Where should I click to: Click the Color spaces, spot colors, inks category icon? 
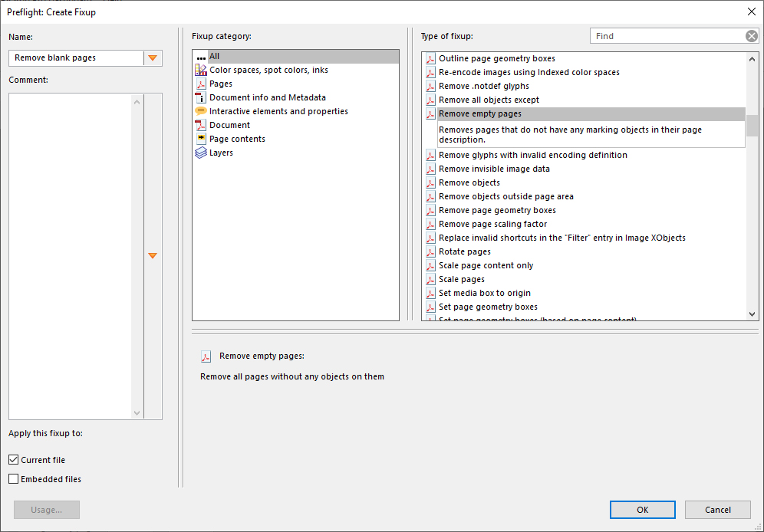(201, 70)
